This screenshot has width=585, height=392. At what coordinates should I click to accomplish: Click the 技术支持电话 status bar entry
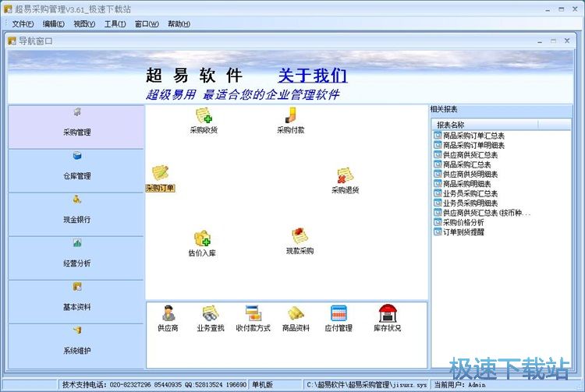154,385
